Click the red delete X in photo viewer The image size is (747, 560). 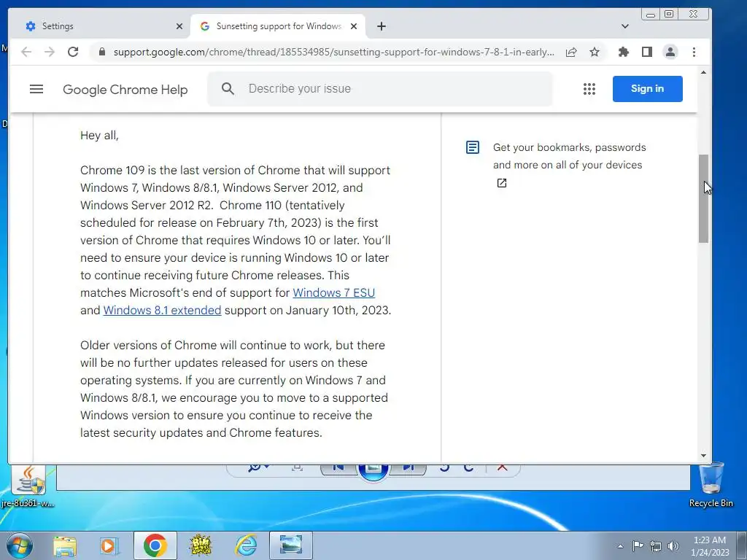coord(502,467)
